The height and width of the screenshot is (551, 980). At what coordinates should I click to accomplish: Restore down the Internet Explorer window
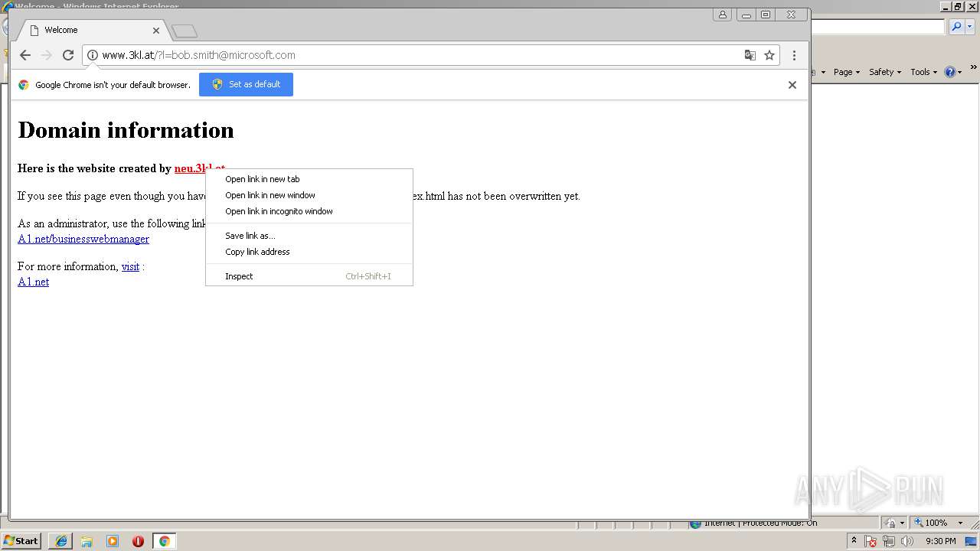click(958, 6)
